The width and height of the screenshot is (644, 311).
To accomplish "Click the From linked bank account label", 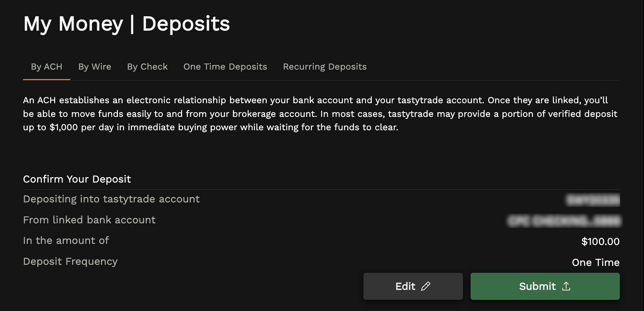I will (89, 220).
